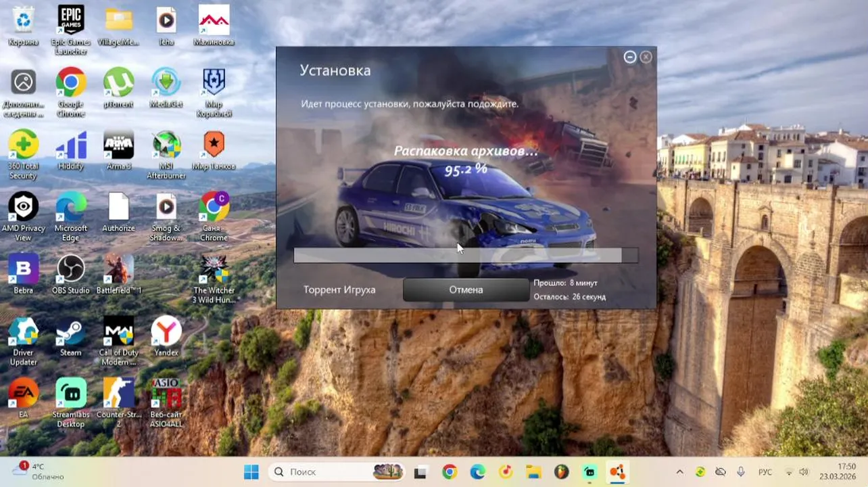The height and width of the screenshot is (487, 868).
Task: Open the Recycle Bin (Корзина) desktop icon
Action: point(23,26)
